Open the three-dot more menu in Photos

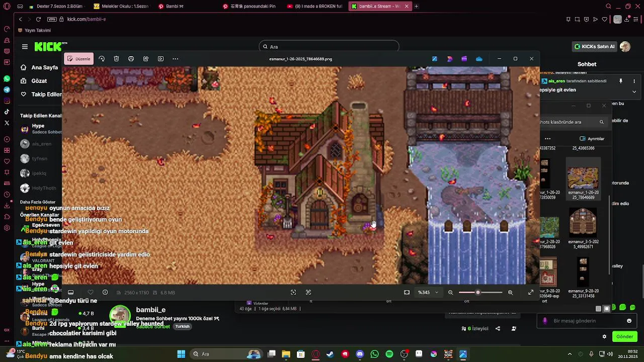175,59
